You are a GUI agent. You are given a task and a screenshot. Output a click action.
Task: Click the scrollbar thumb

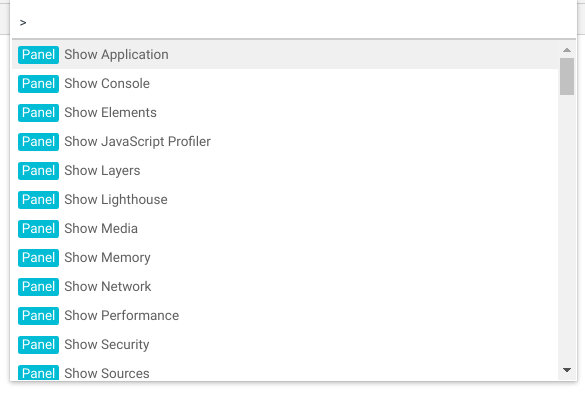pos(567,77)
